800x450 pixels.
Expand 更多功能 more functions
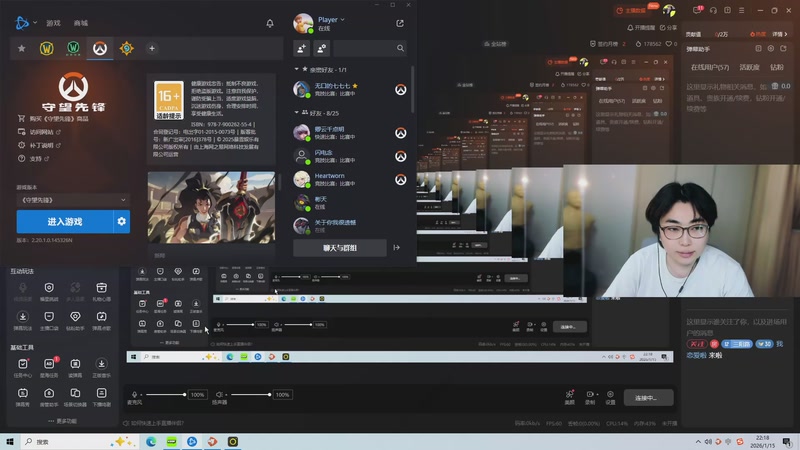(x=62, y=421)
